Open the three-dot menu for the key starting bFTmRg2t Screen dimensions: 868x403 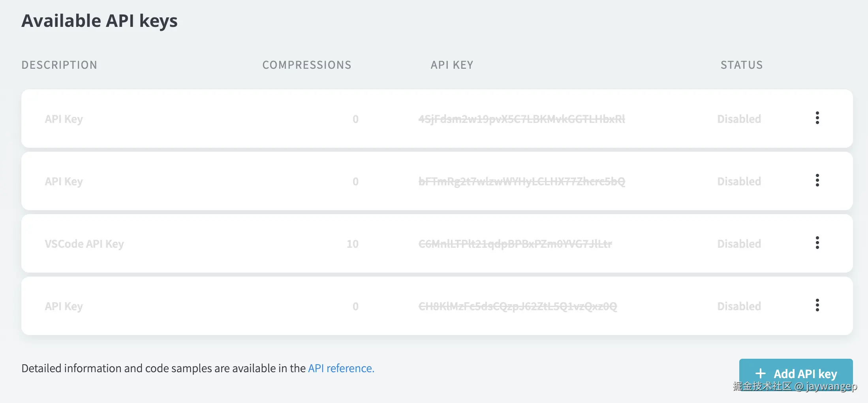pyautogui.click(x=817, y=180)
